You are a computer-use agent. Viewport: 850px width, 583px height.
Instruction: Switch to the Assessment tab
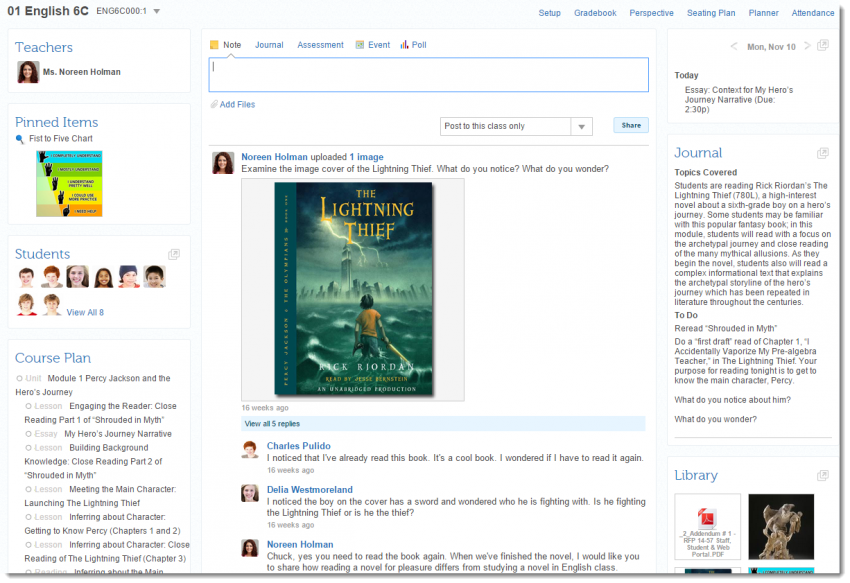pyautogui.click(x=320, y=45)
